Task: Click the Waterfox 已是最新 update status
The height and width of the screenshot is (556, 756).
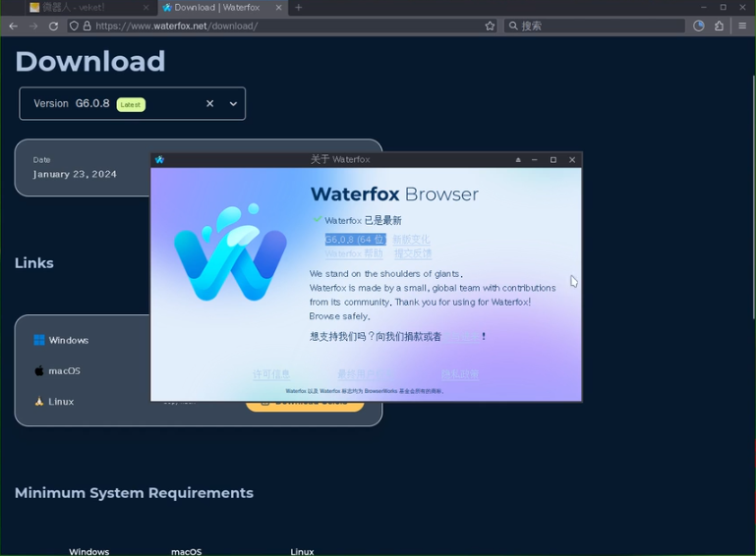Action: (x=363, y=221)
